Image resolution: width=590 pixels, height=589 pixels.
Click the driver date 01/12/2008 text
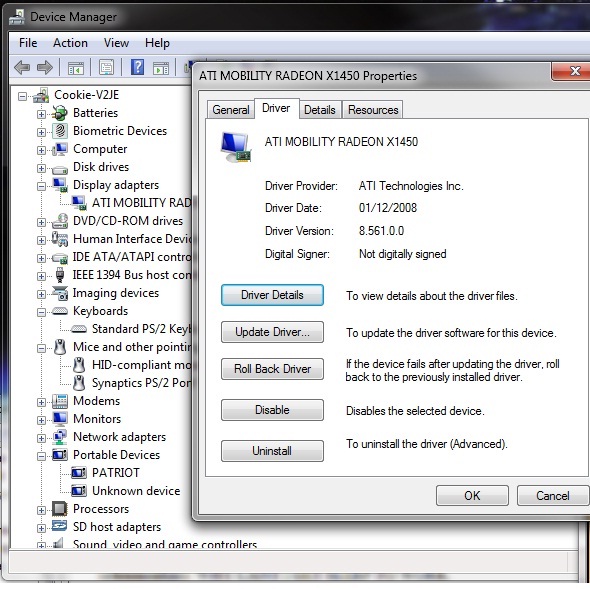(388, 208)
